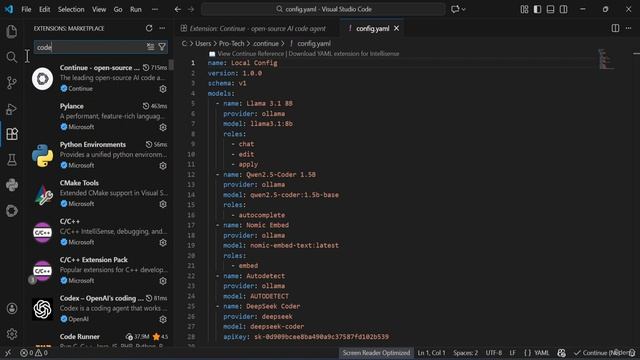640x360 pixels.
Task: Go back with navigation arrow
Action: coord(178,9)
